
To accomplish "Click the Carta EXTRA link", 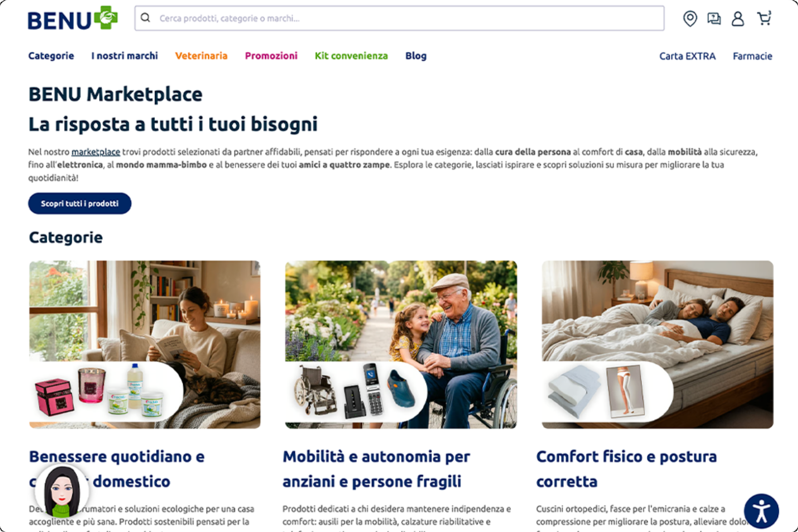I will tap(687, 56).
